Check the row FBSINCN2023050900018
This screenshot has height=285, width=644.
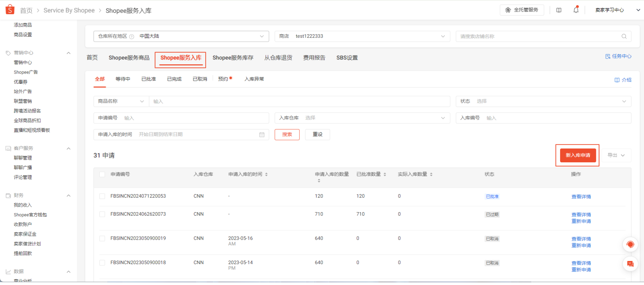(x=102, y=263)
